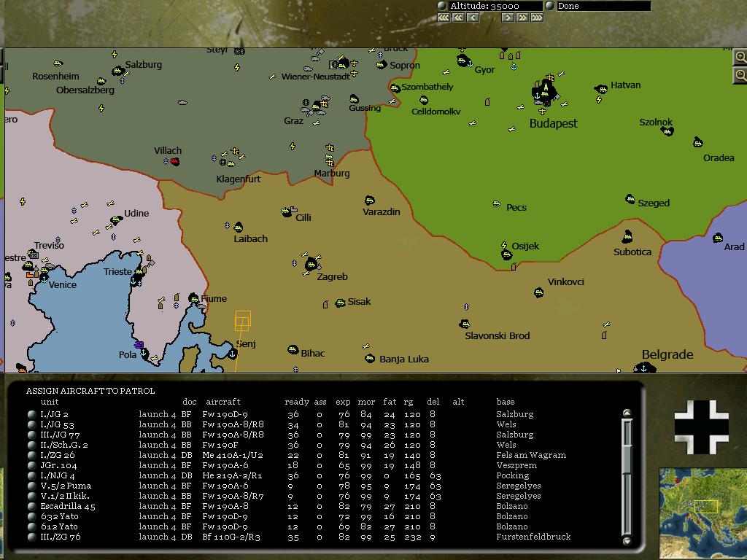
Task: Select the I./ZG 26 unit radio button
Action: (x=32, y=455)
